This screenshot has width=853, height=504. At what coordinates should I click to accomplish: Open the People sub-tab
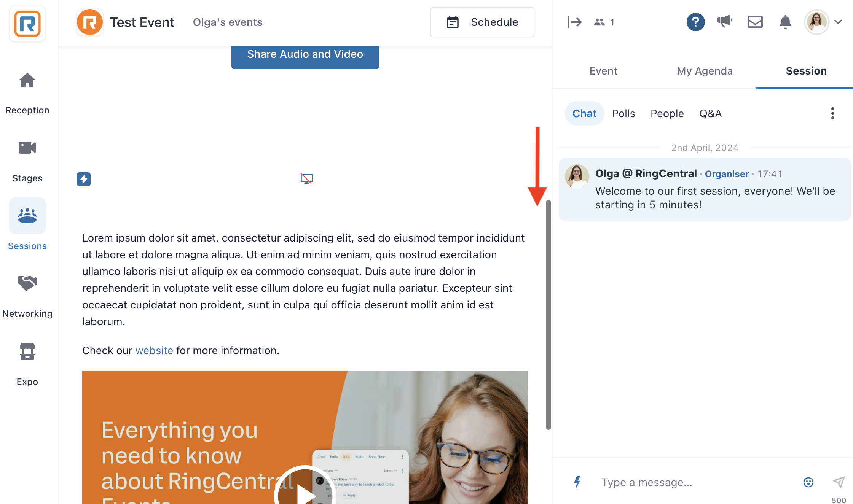pyautogui.click(x=667, y=113)
